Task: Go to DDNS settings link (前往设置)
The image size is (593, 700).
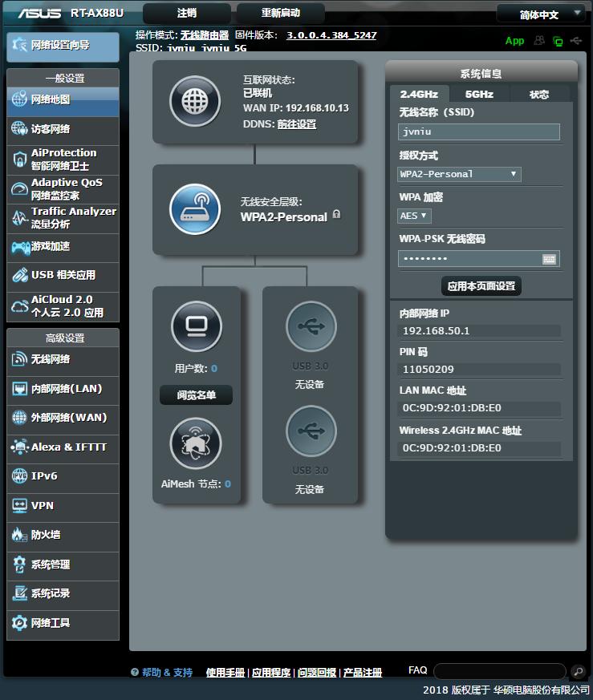Action: tap(297, 124)
